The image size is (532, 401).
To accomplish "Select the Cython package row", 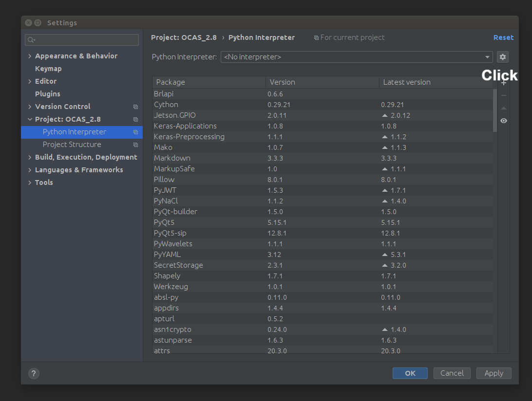I will pyautogui.click(x=323, y=105).
